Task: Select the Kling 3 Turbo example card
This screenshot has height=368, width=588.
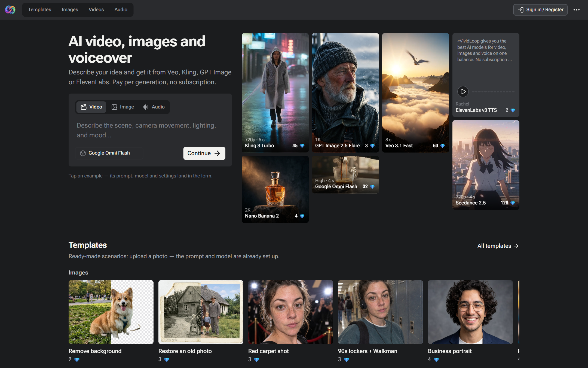Action: (x=275, y=93)
